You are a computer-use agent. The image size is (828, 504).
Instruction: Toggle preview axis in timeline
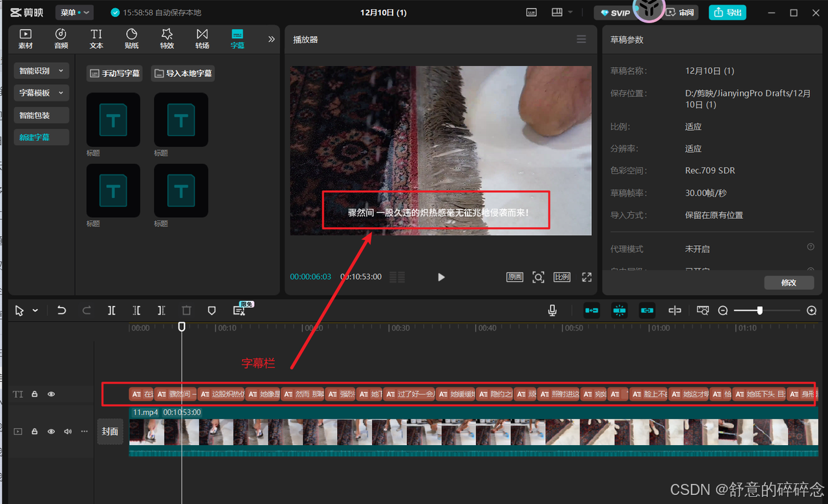pyautogui.click(x=675, y=311)
